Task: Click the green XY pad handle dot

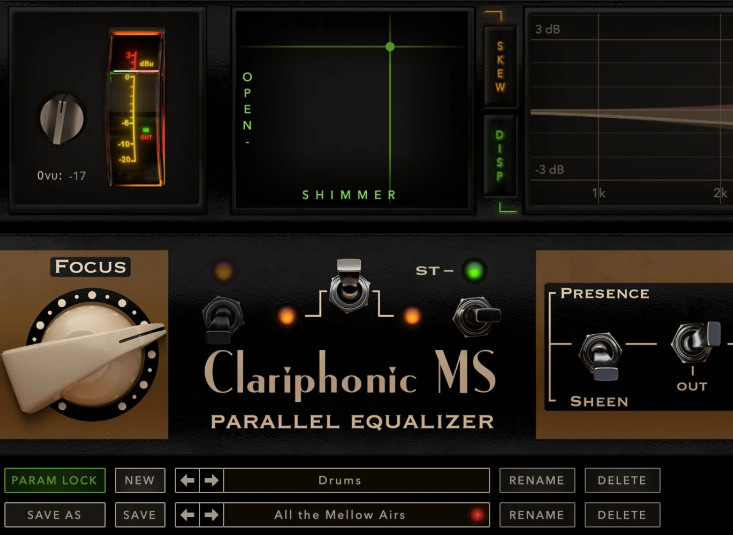Action: (x=390, y=47)
